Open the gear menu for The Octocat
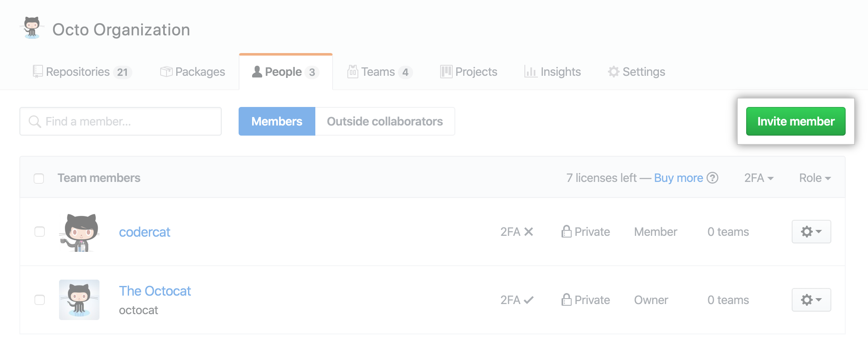This screenshot has height=355, width=868. 811,300
